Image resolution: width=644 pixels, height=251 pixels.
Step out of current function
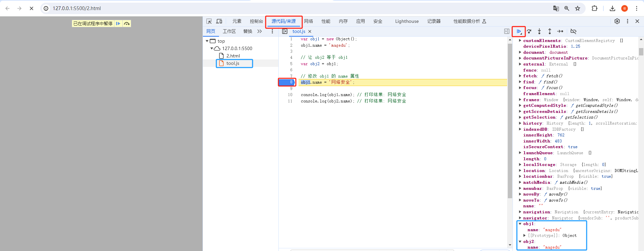coord(550,31)
